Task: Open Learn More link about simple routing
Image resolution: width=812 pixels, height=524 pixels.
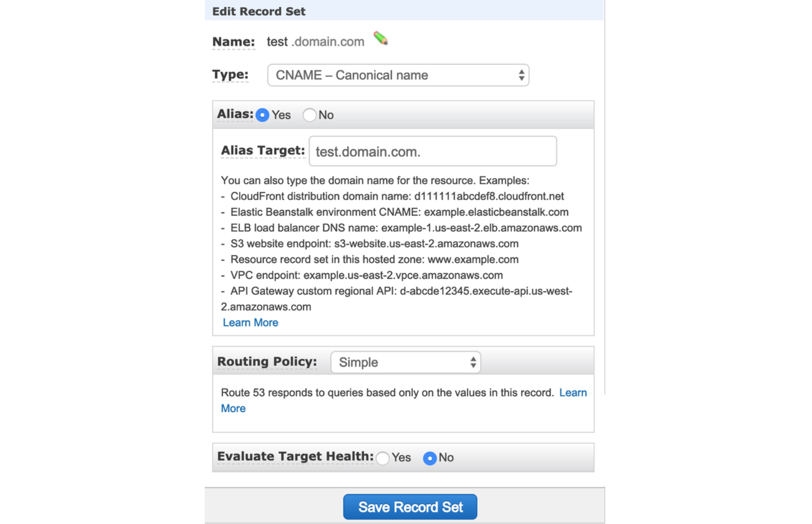Action: [x=573, y=393]
